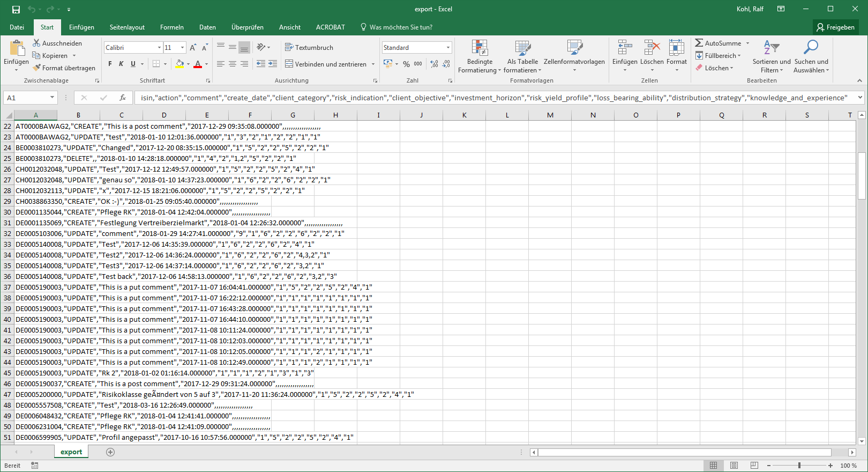Click the Format übertragen paintbrush icon
This screenshot has width=868, height=472.
coord(36,68)
